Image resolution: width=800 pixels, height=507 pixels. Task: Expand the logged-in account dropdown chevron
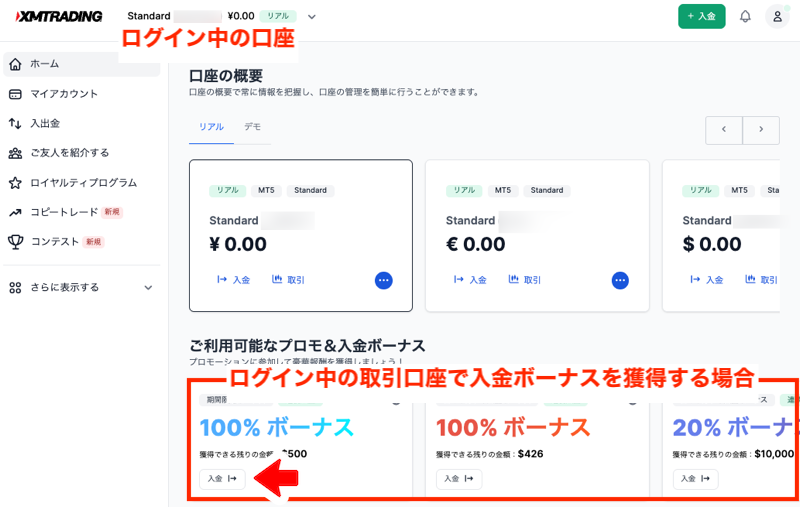pos(312,17)
